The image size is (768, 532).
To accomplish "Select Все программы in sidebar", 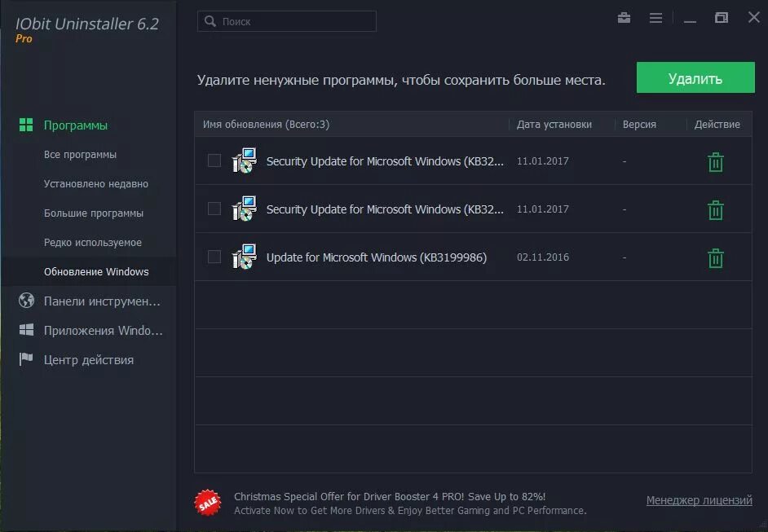I will click(x=81, y=155).
